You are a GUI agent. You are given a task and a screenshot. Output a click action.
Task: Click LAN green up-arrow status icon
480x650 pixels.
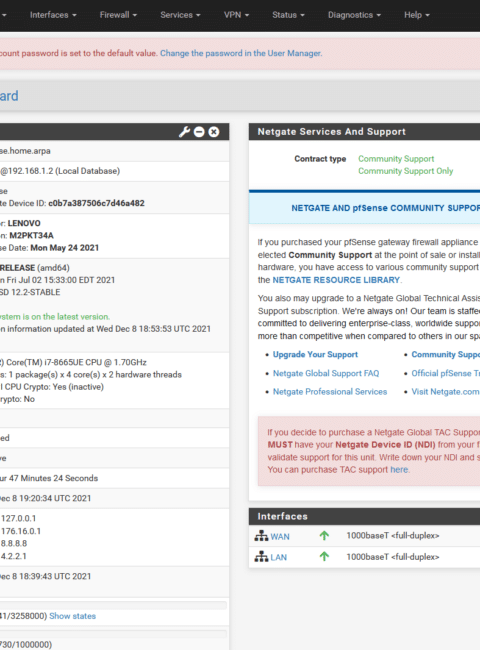(x=324, y=556)
